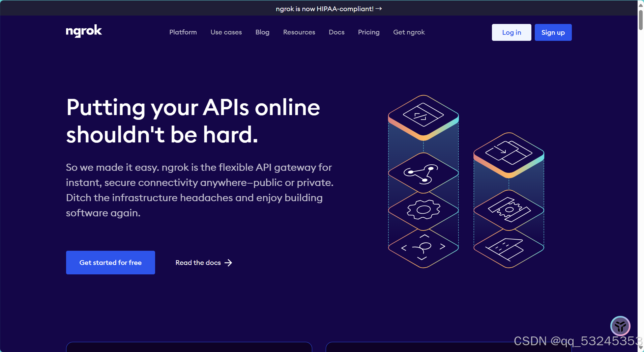
Task: Click the overlapping windows tile icon
Action: pyautogui.click(x=509, y=153)
